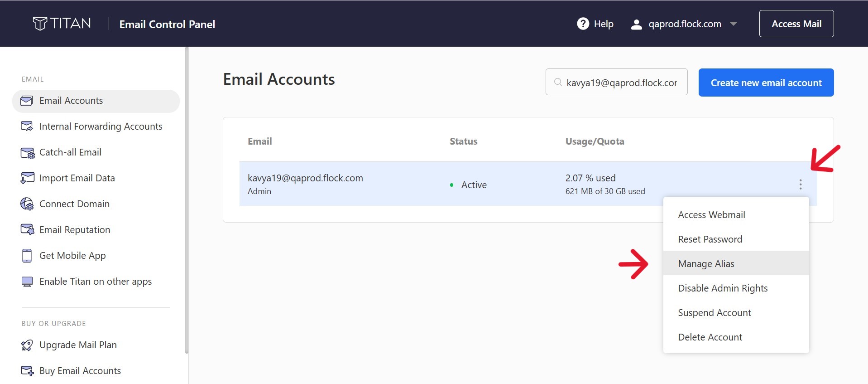This screenshot has height=384, width=868.
Task: Open the three-dot menu for kavya19 account
Action: tap(800, 184)
